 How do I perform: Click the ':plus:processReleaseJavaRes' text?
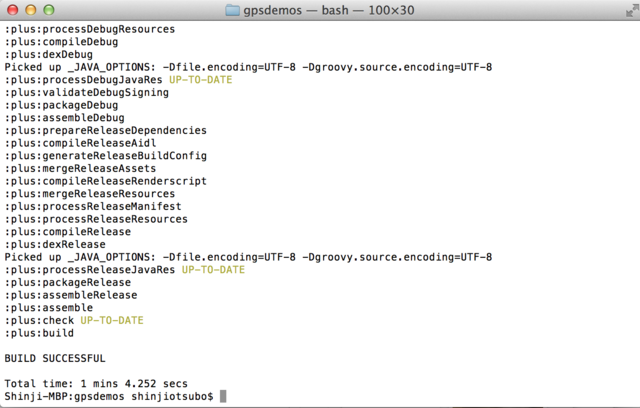[90, 270]
